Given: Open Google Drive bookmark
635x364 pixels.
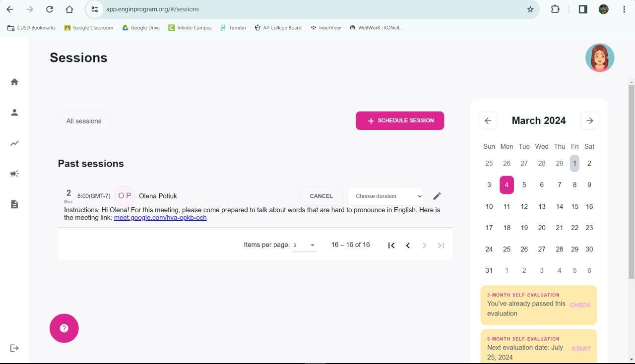Looking at the screenshot, I should point(141,28).
